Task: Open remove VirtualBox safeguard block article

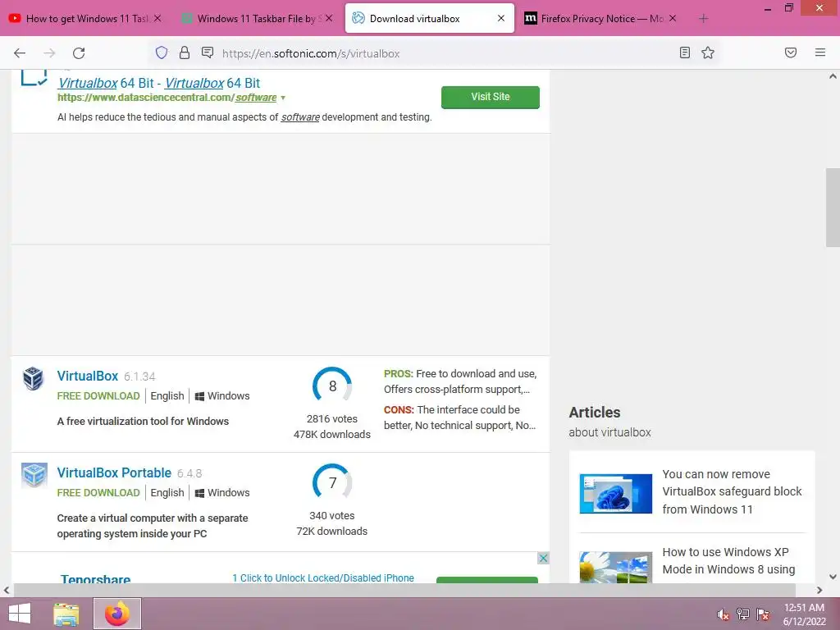Action: pyautogui.click(x=732, y=492)
